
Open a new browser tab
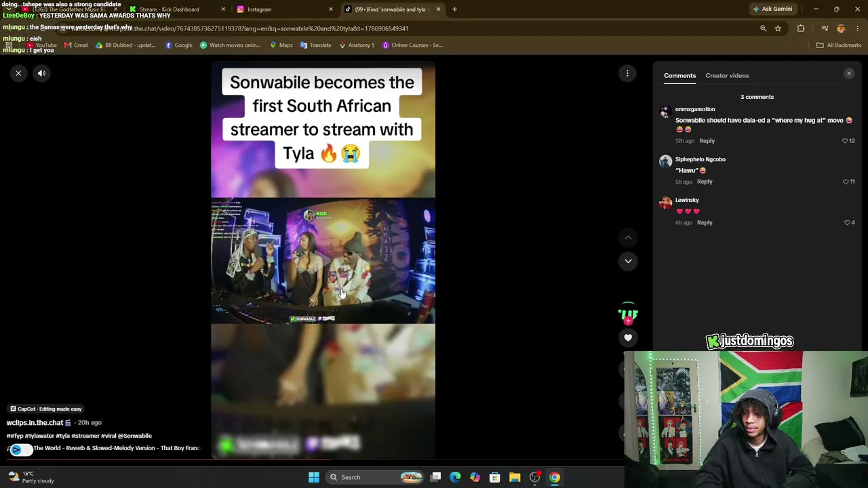tap(454, 9)
